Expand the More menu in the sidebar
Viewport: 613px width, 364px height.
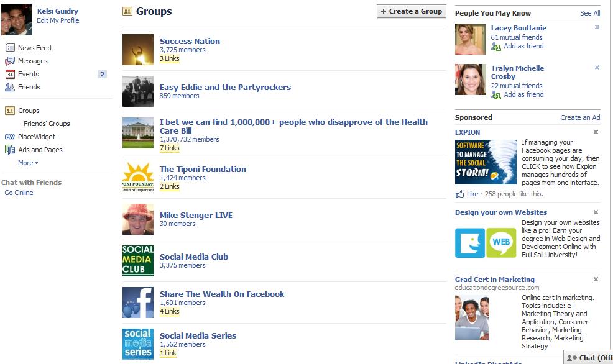tap(27, 162)
